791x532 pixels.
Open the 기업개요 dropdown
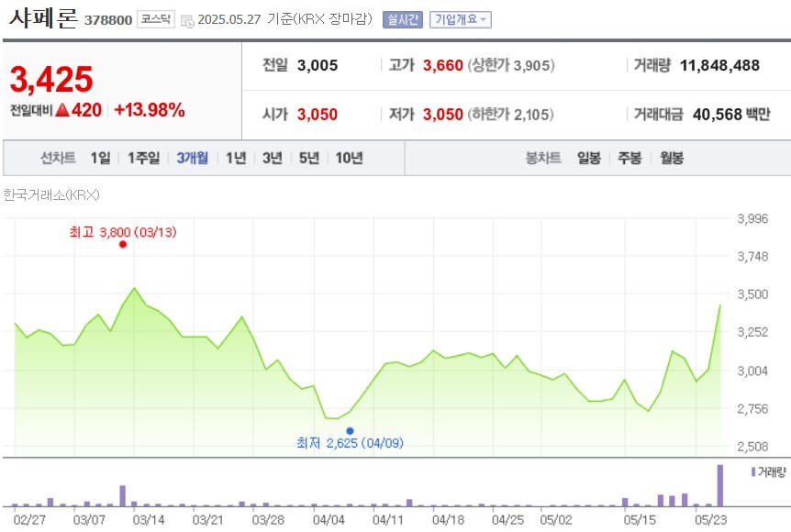(x=462, y=19)
